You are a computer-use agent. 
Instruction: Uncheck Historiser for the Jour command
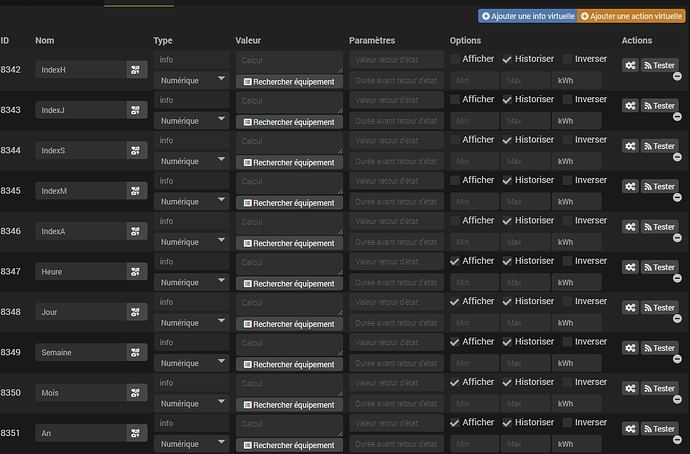click(x=508, y=301)
